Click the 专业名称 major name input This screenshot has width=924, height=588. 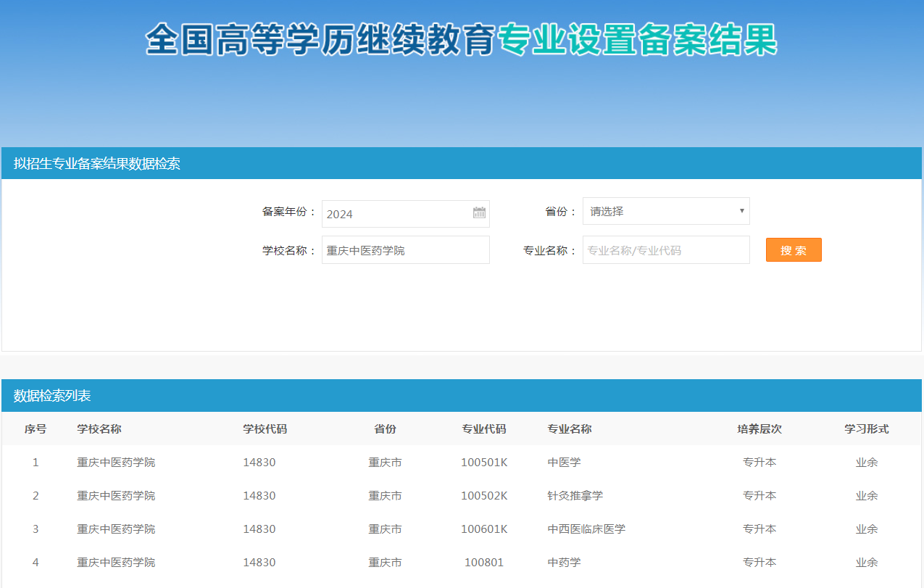tap(665, 250)
